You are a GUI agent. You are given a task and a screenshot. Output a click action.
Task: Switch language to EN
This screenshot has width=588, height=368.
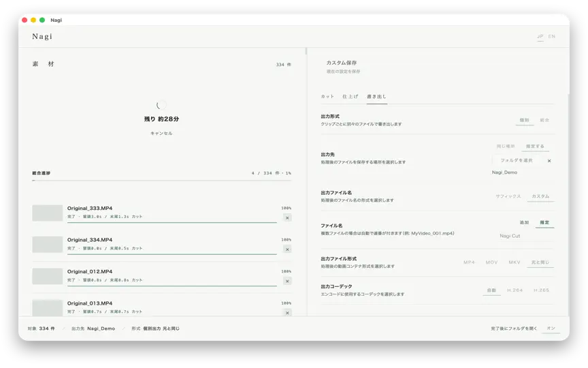552,36
